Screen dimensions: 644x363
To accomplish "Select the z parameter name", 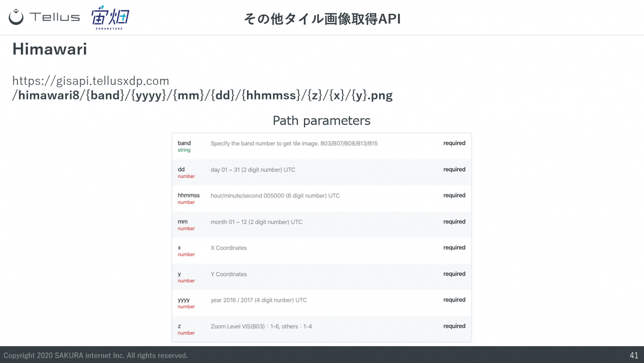I will pos(179,326).
